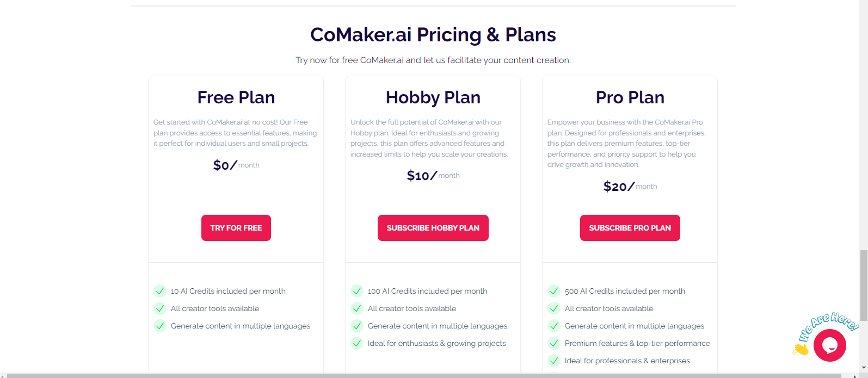This screenshot has width=868, height=378.
Task: Open the red chat bubble widget
Action: pyautogui.click(x=829, y=345)
